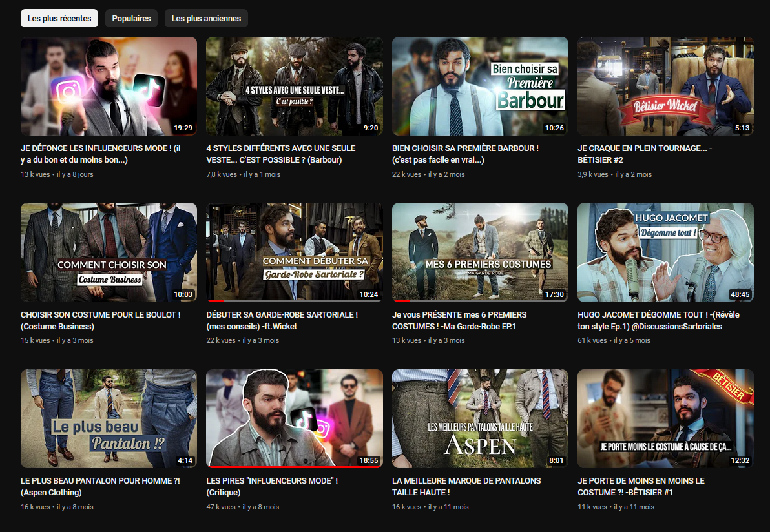Open the influenceurs mode video thumbnail, 19:29 long
This screenshot has width=770, height=532.
click(x=109, y=86)
